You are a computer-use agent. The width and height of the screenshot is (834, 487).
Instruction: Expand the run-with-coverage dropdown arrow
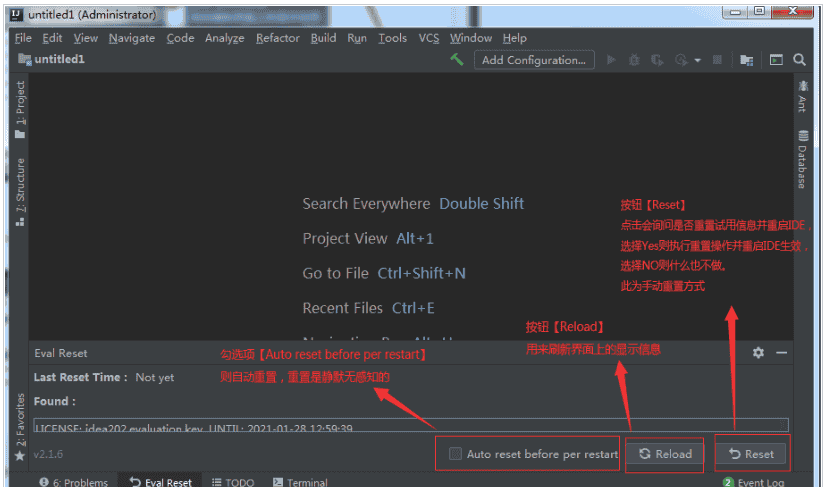pyautogui.click(x=697, y=60)
